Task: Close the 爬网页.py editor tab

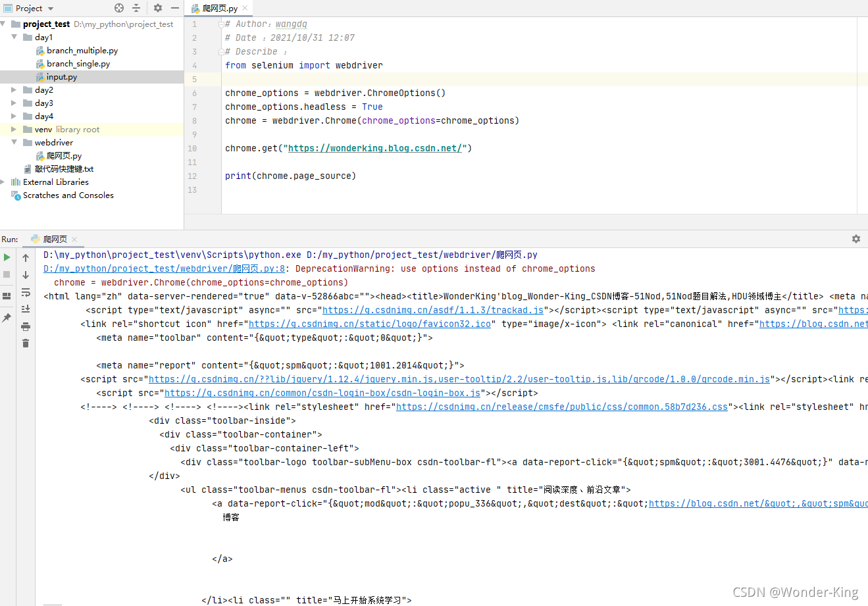Action: pos(245,9)
